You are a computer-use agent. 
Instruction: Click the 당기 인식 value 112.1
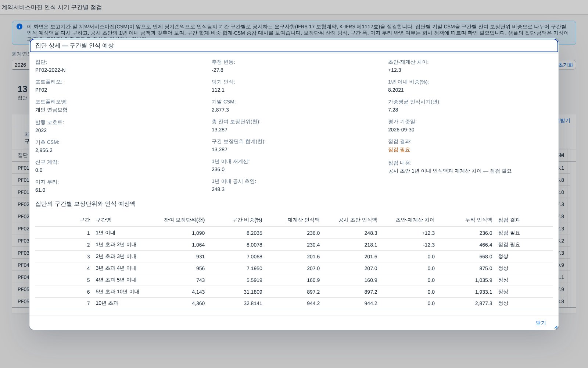[218, 90]
